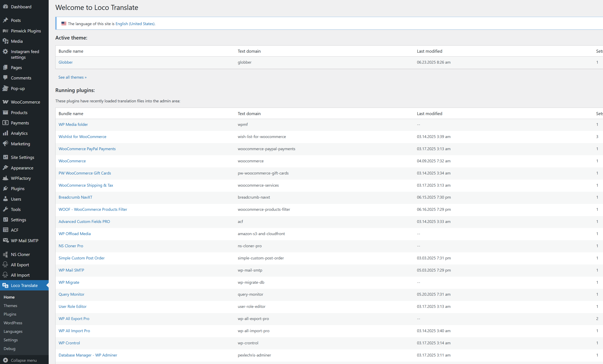Open the WP Migrate bundle
Image resolution: width=603 pixels, height=364 pixels.
(69, 282)
